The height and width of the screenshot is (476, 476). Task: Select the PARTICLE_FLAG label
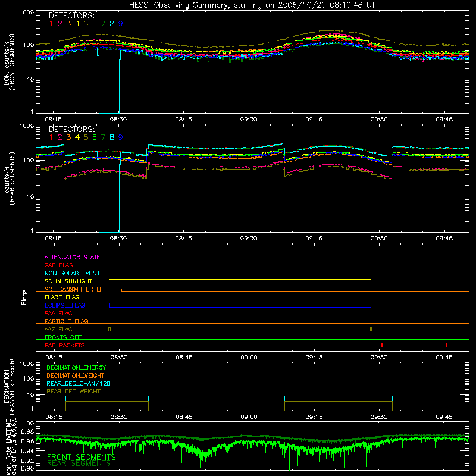[x=67, y=321]
